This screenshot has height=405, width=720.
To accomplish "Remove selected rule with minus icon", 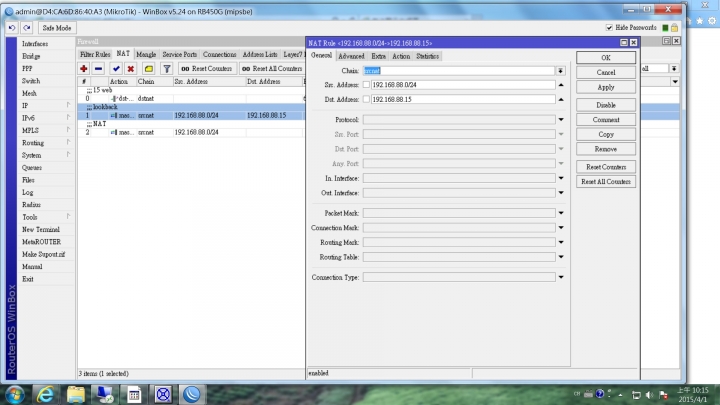I will coord(98,69).
